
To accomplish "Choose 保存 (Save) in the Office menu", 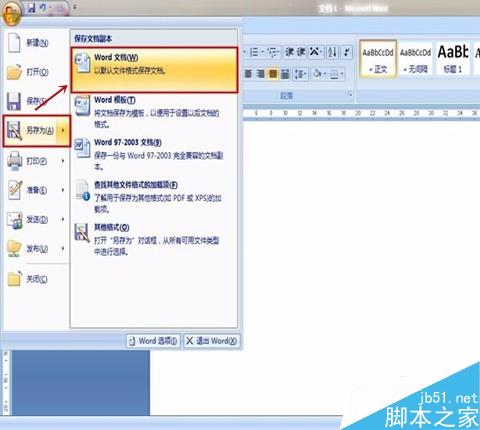I will click(x=36, y=101).
